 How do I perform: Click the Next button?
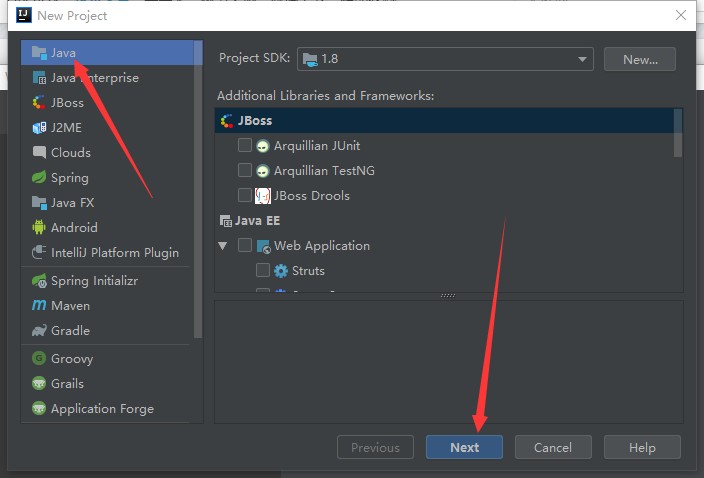click(x=464, y=447)
